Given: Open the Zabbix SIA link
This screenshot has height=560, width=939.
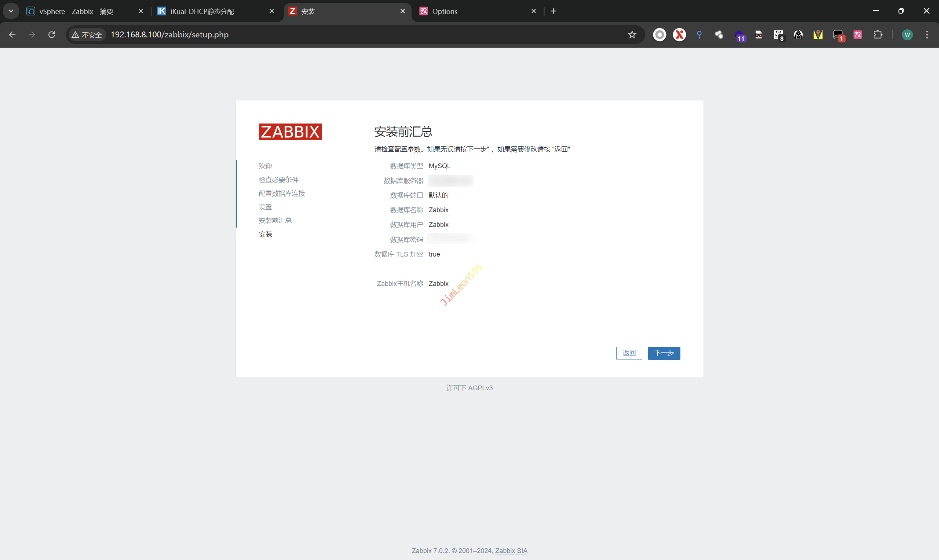Looking at the screenshot, I should pos(511,550).
